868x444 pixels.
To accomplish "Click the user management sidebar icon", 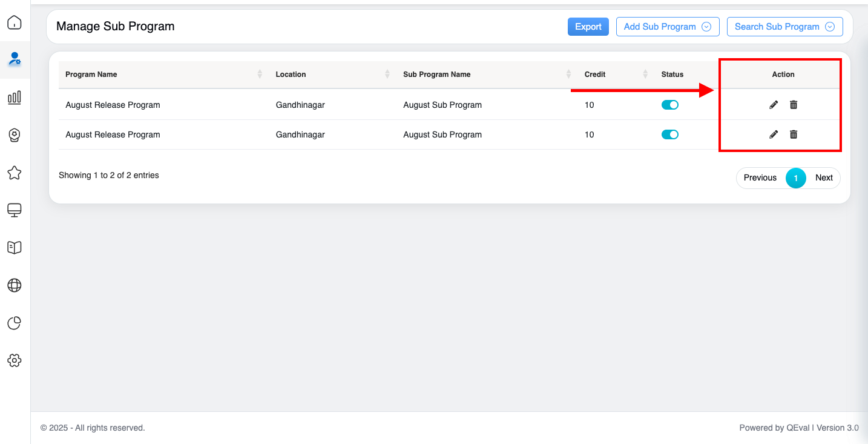I will click(x=15, y=59).
